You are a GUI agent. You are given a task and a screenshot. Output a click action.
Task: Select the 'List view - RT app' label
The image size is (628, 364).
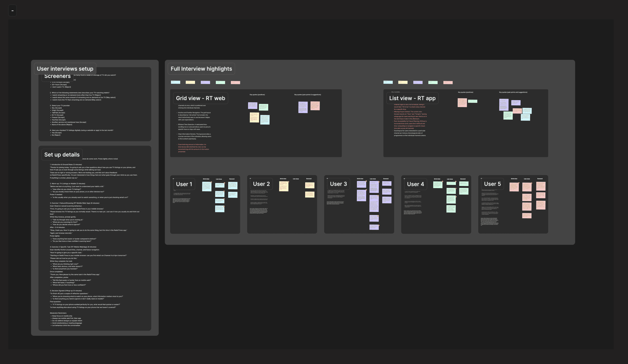[x=412, y=98]
